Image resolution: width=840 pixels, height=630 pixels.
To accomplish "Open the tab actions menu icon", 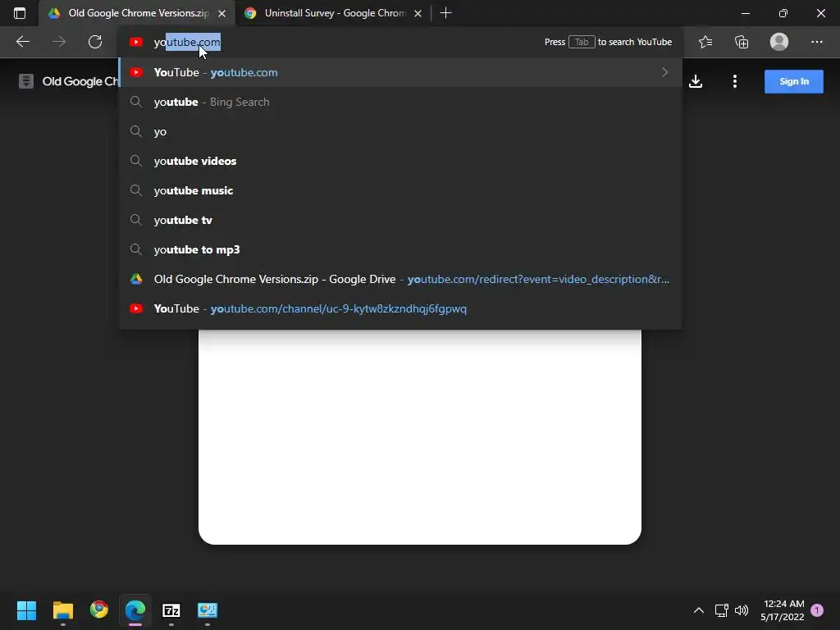I will coord(20,13).
